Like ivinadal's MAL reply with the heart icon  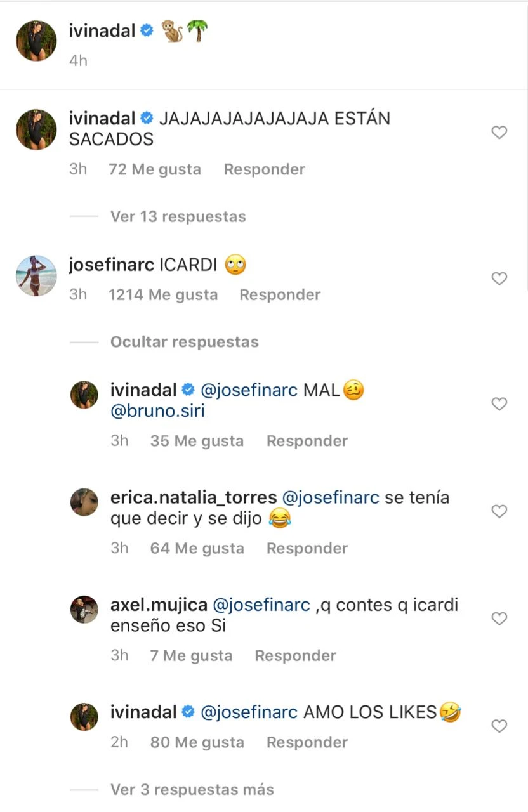499,404
